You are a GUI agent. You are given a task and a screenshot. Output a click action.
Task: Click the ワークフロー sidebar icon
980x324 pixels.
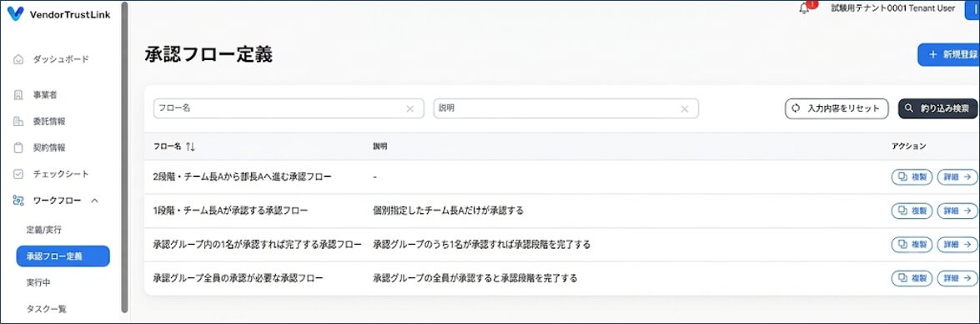tap(18, 200)
